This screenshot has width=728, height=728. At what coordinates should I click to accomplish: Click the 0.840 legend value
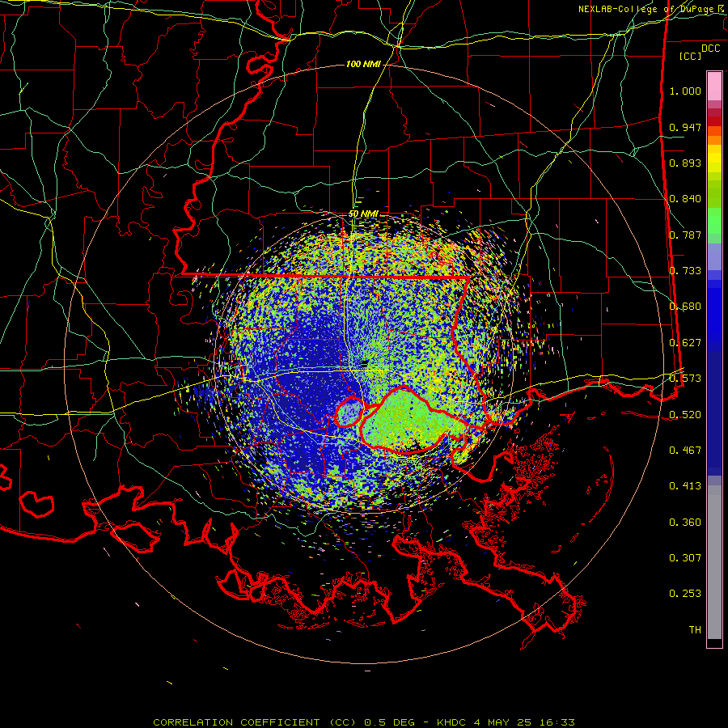click(x=685, y=199)
